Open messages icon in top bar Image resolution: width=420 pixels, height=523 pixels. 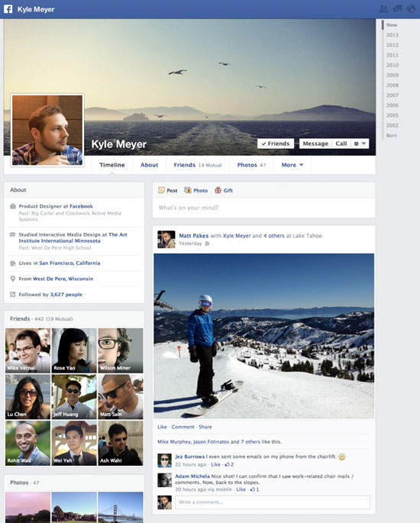point(397,9)
